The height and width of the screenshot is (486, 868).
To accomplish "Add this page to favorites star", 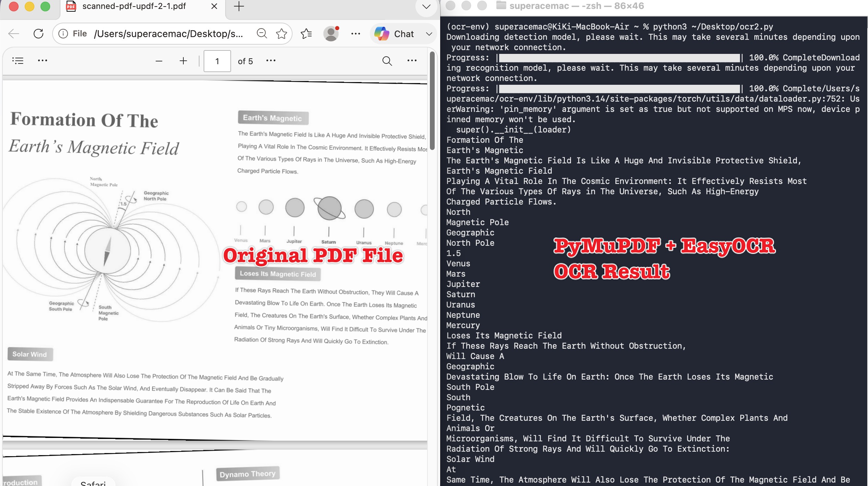I will [x=282, y=34].
